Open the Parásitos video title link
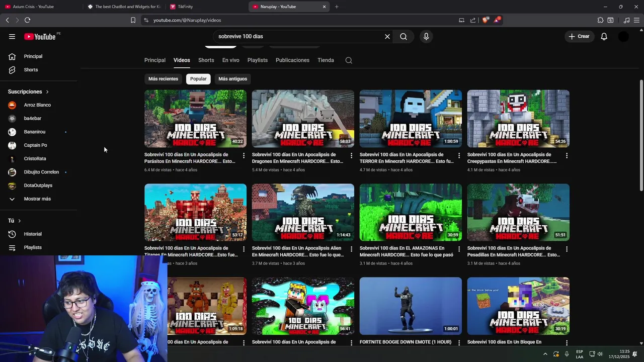Screen dimensions: 644x362 190,158
